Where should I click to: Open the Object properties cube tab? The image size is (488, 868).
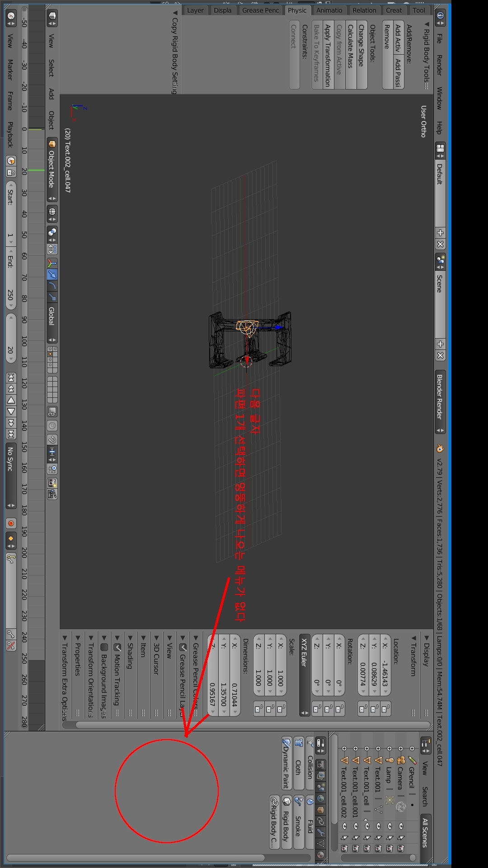coord(321,810)
